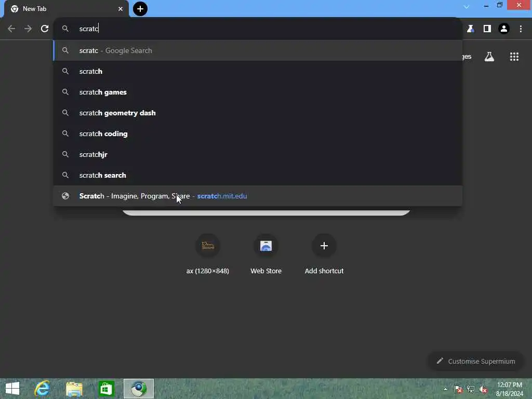Toggle the side panel icon
The width and height of the screenshot is (532, 399).
(487, 29)
